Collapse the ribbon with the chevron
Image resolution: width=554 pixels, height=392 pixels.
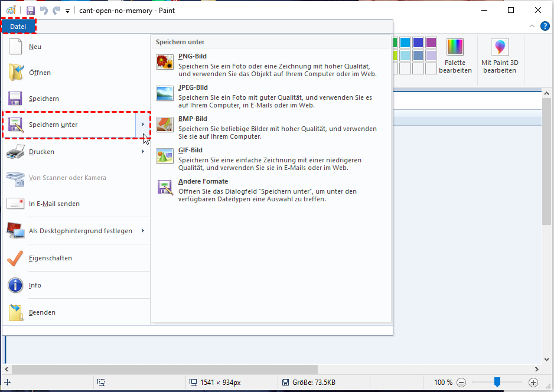532,26
